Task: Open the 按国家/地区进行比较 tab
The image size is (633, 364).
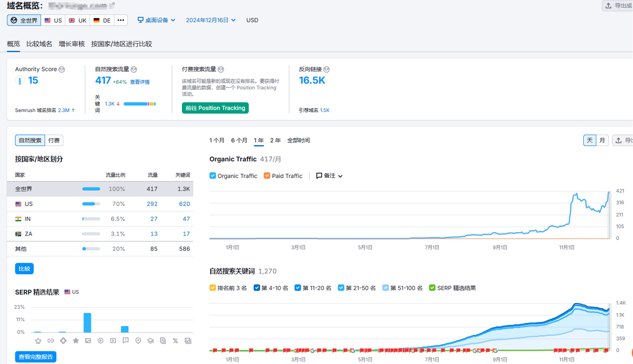Action: coord(121,44)
